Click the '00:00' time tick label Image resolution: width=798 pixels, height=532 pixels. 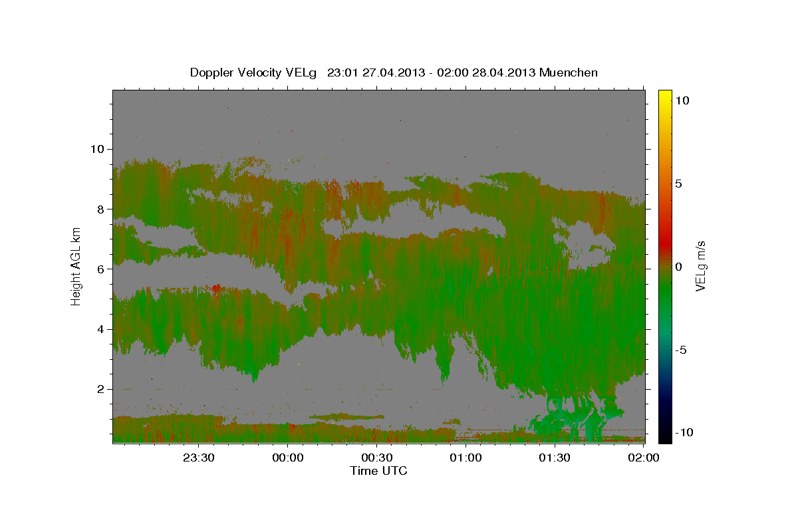click(x=287, y=458)
